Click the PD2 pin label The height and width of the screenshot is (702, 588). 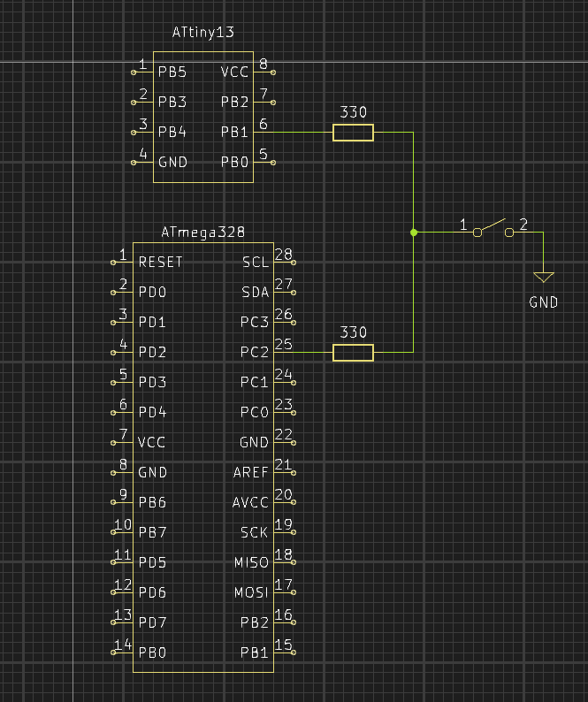[152, 352]
